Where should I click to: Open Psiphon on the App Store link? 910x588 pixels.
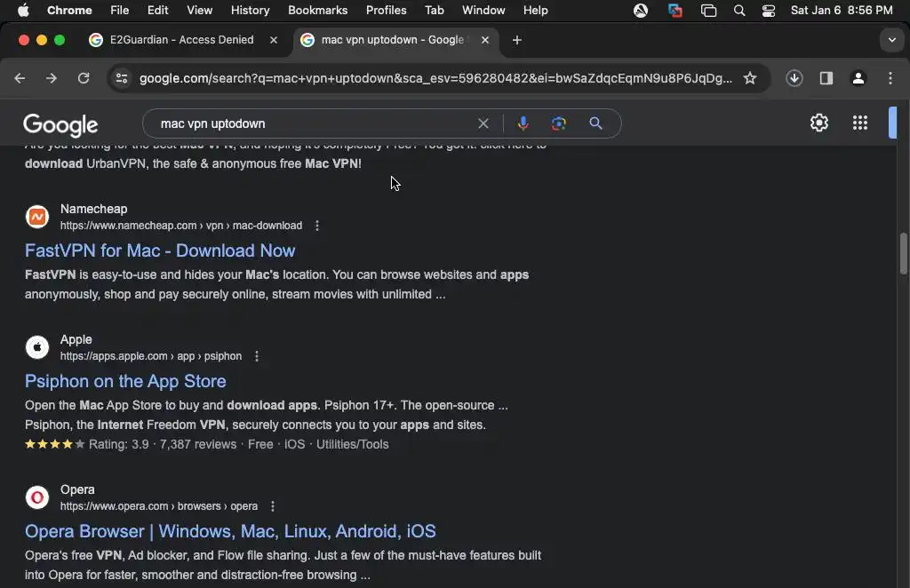[125, 381]
